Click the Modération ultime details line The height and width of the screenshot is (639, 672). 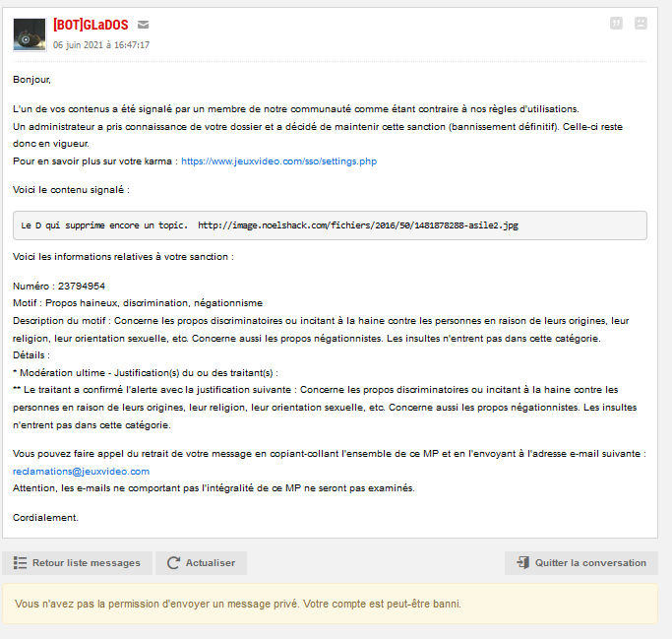tap(146, 373)
